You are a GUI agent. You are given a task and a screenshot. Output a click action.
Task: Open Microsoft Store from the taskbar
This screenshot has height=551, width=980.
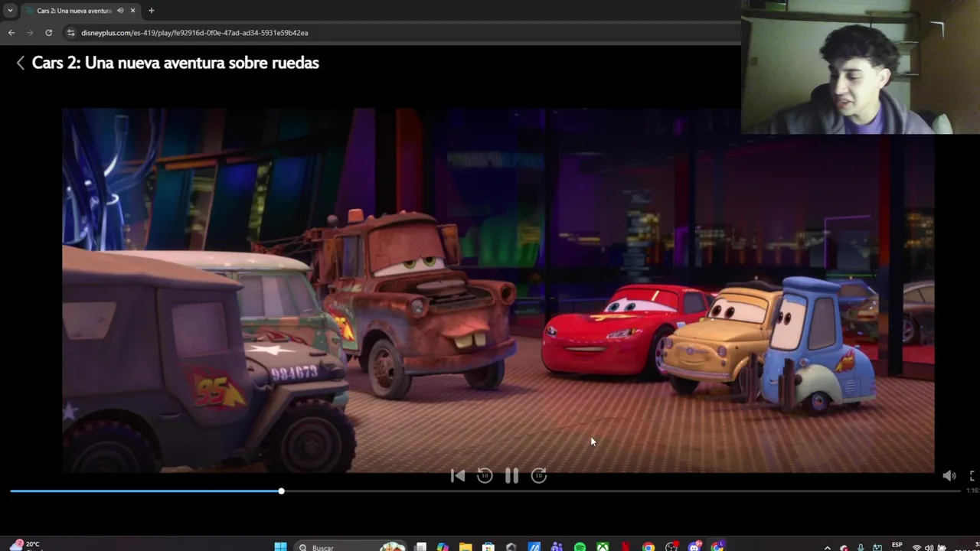click(x=488, y=547)
